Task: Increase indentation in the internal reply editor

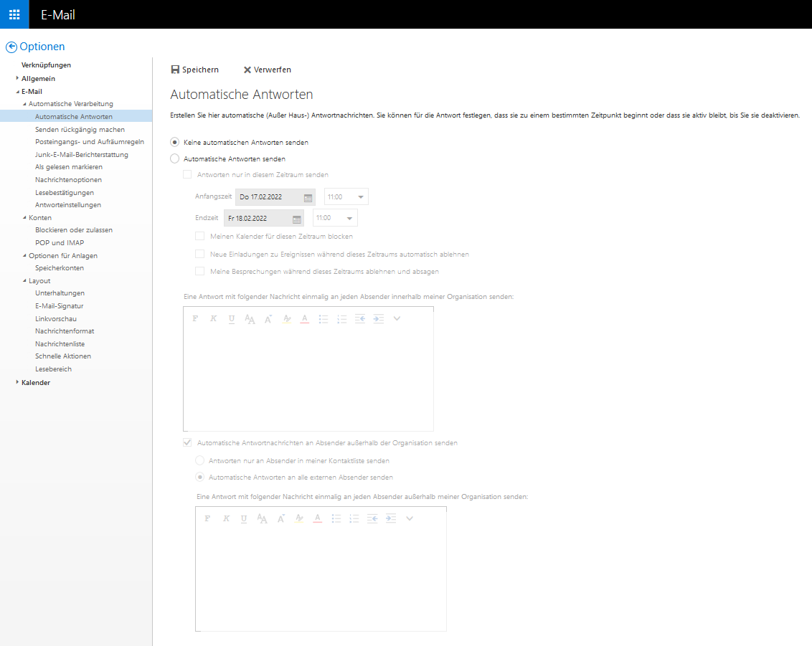Action: (x=379, y=318)
